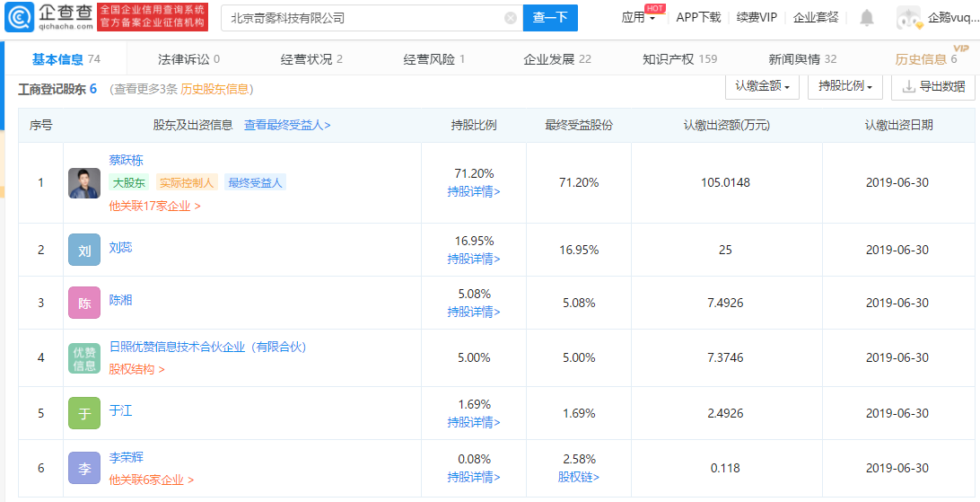The width and height of the screenshot is (980, 502).
Task: Open shareholder 陈湘's name link
Action: coord(120,300)
